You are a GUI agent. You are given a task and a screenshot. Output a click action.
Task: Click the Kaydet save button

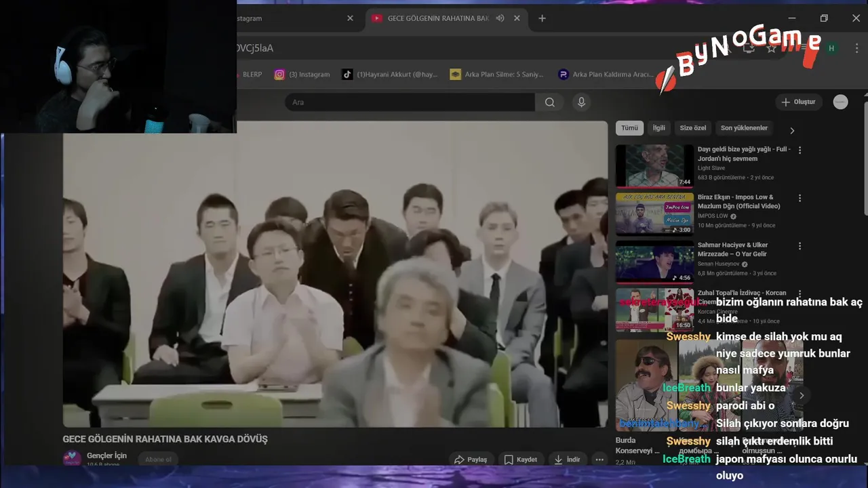(x=521, y=460)
